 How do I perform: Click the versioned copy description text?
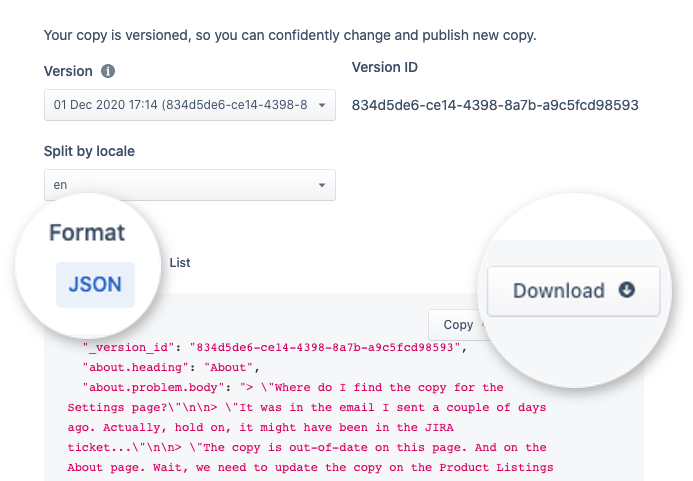(x=290, y=36)
